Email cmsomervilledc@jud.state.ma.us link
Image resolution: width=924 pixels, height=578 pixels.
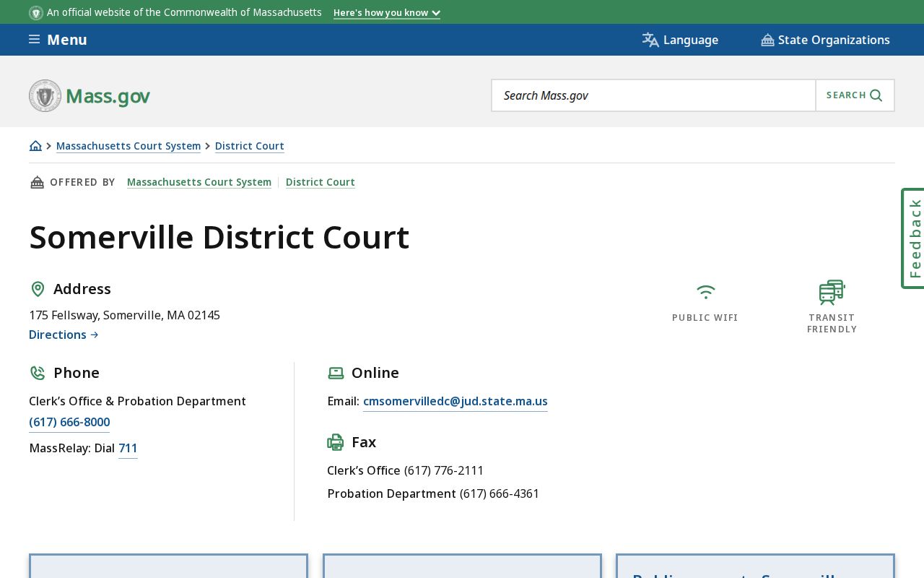click(456, 402)
